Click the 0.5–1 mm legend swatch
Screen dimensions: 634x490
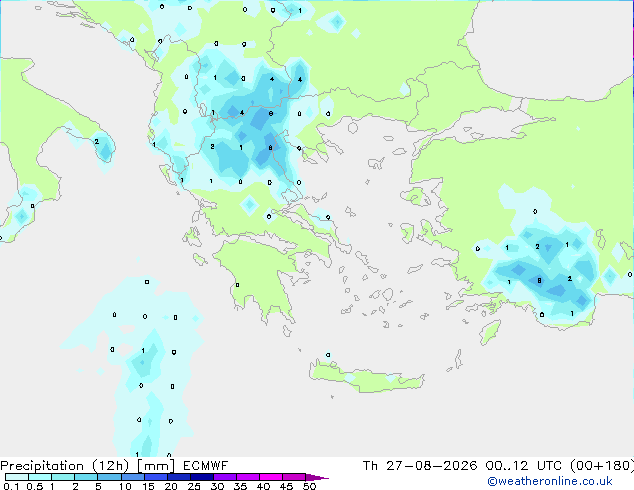point(40,477)
